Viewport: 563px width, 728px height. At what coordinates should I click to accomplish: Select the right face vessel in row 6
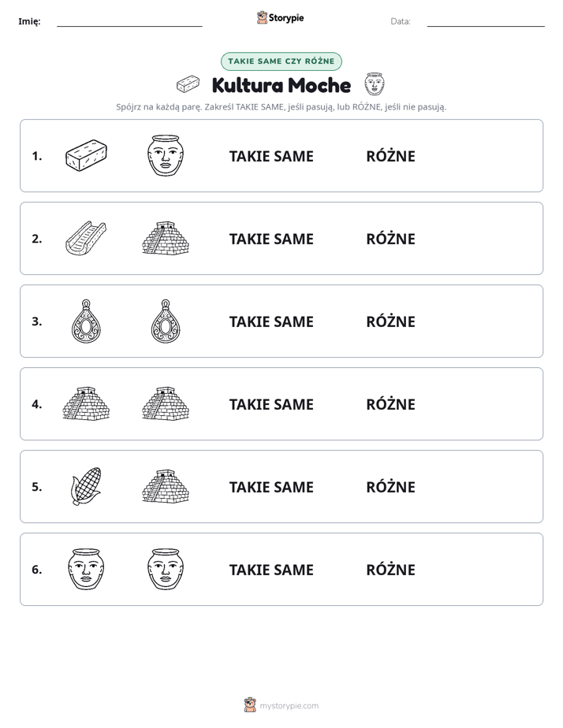pos(166,569)
